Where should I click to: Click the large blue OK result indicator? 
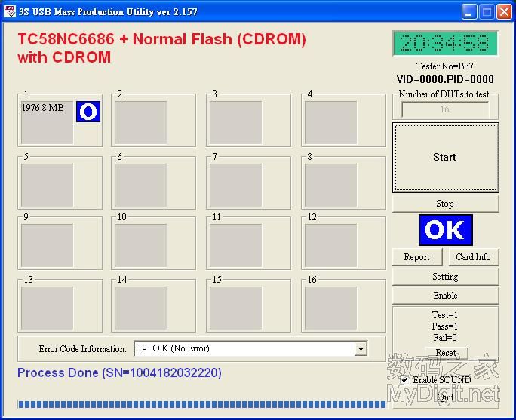click(x=446, y=230)
